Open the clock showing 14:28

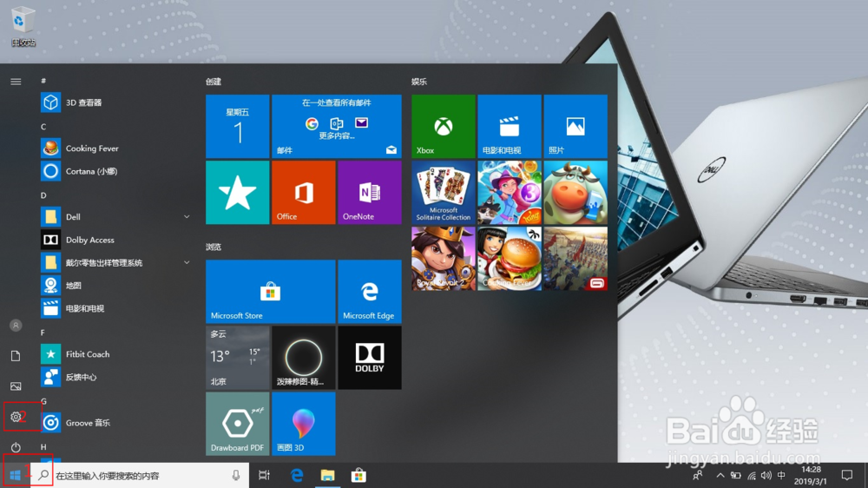[811, 475]
